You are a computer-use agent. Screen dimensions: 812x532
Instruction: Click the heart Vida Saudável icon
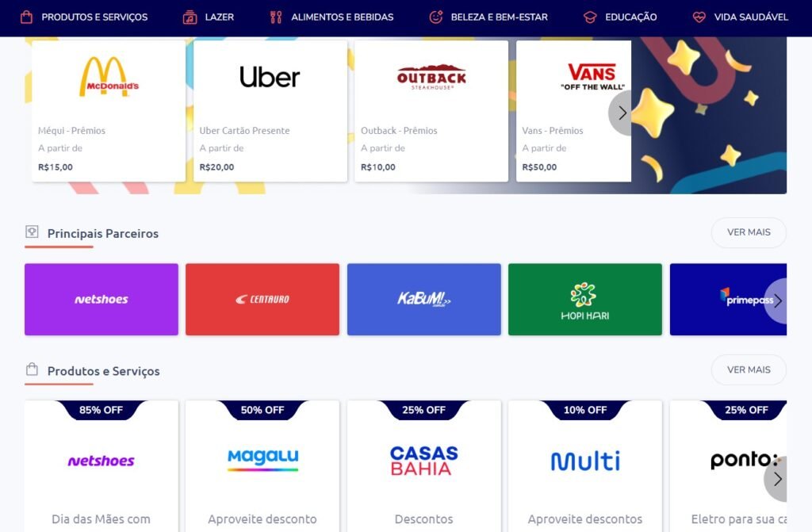(x=699, y=17)
